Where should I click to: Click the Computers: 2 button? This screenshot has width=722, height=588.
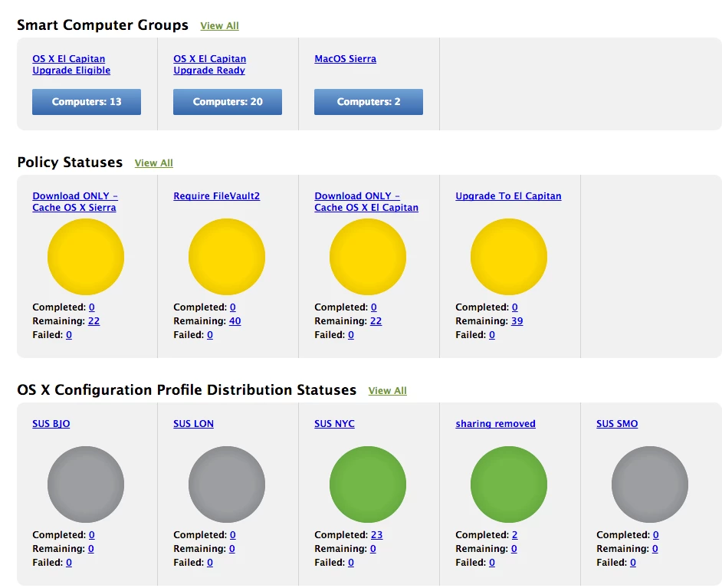(369, 102)
